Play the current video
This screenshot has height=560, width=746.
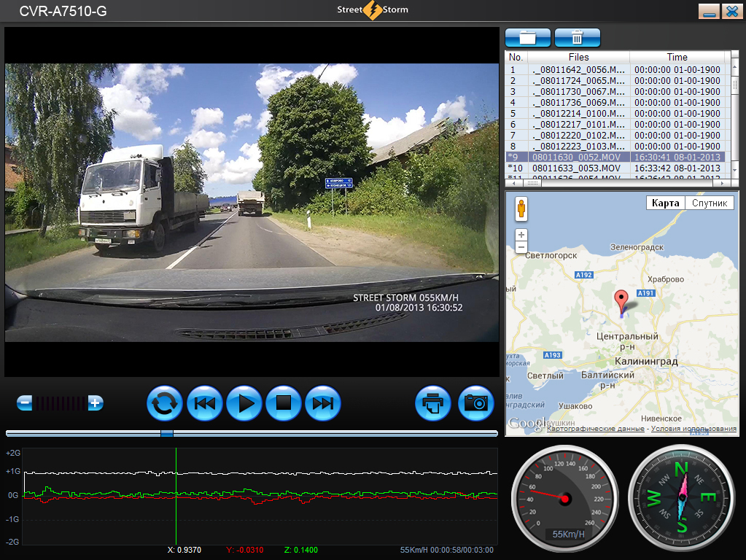[x=244, y=403]
